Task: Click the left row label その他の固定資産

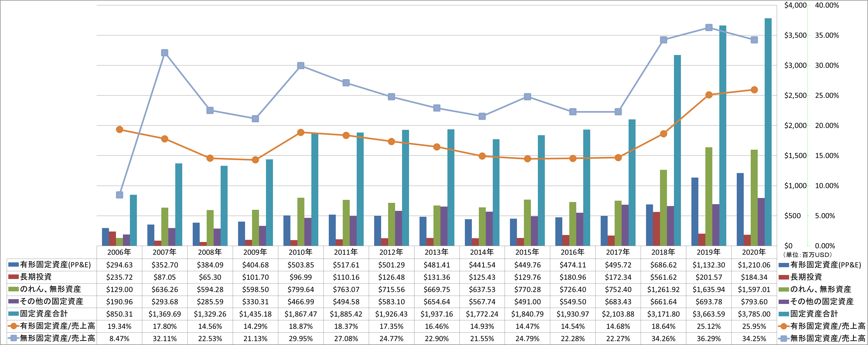Action: coord(52,302)
